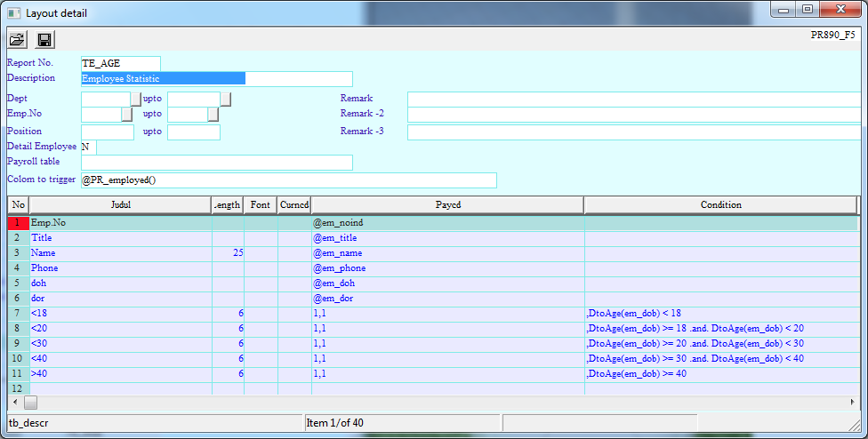Focus the Description field with Employee Statistic

(216, 79)
